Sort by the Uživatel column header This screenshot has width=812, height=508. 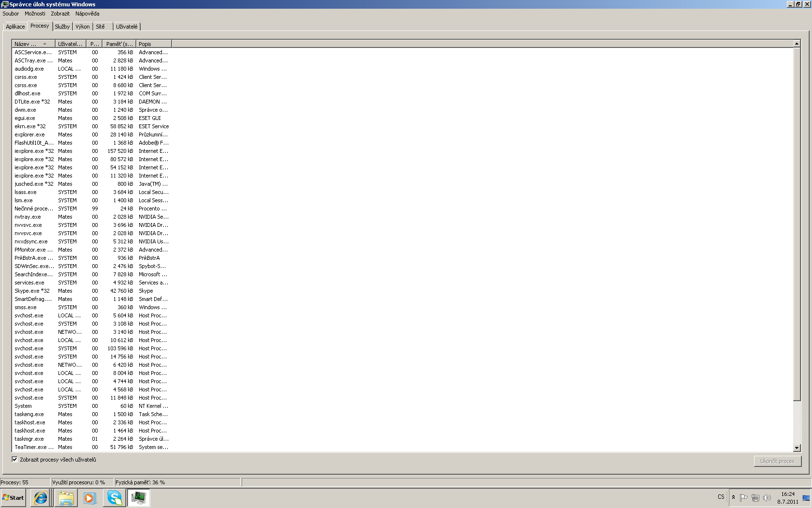pyautogui.click(x=71, y=44)
